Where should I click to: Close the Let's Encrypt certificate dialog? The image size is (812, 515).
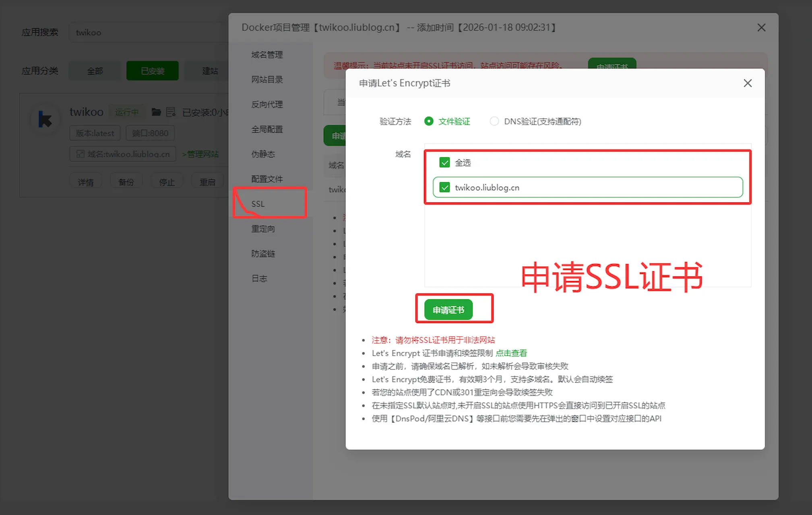(x=747, y=83)
